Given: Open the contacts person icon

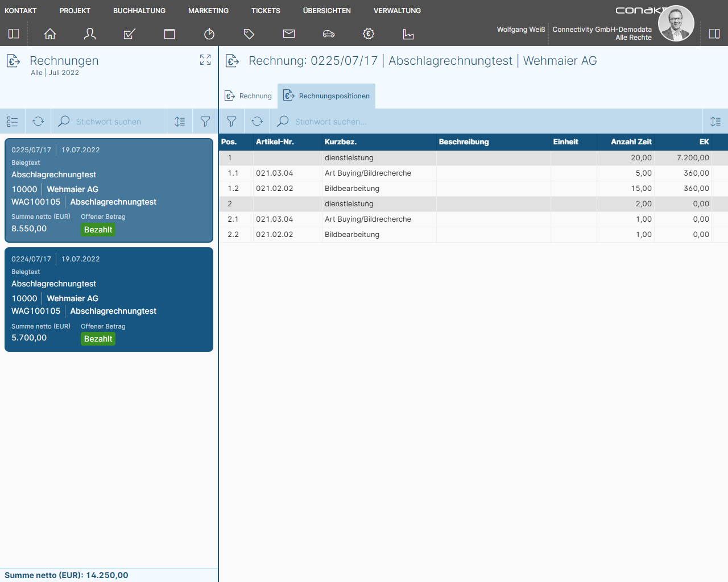Looking at the screenshot, I should click(x=90, y=34).
